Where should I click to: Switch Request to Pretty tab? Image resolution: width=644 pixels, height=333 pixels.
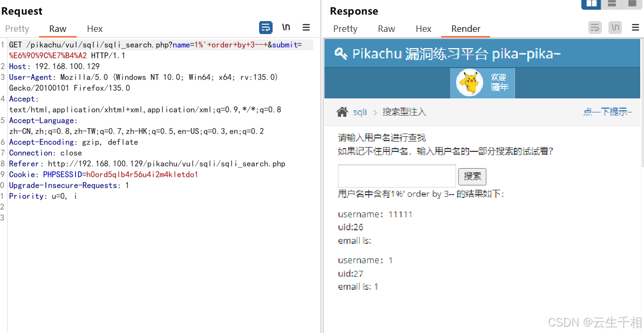pos(17,29)
